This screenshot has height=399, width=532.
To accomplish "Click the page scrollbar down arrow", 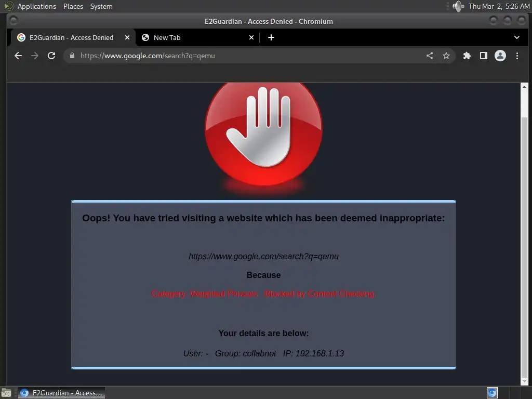I will tap(524, 382).
